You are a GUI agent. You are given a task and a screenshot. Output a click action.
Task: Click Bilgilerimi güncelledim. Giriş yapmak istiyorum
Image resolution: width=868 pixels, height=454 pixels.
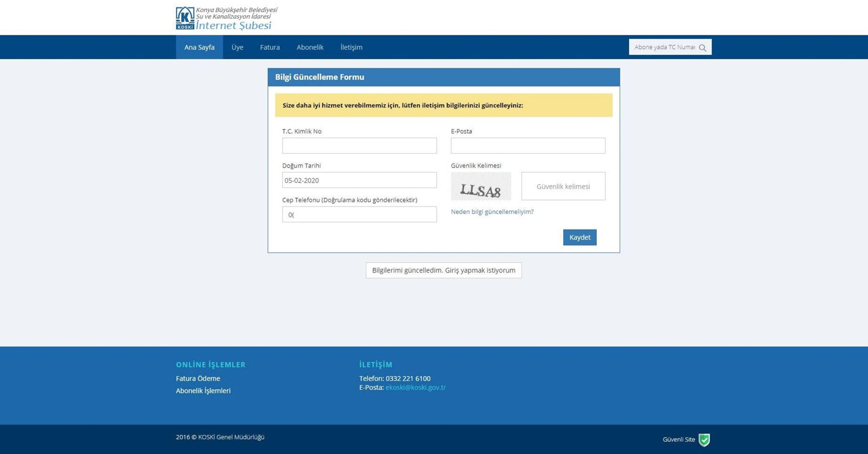pyautogui.click(x=444, y=270)
